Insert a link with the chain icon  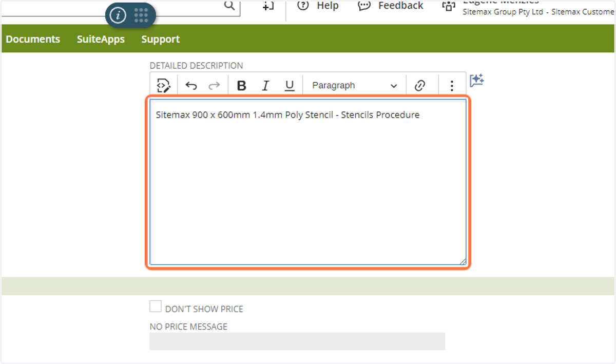(x=420, y=86)
